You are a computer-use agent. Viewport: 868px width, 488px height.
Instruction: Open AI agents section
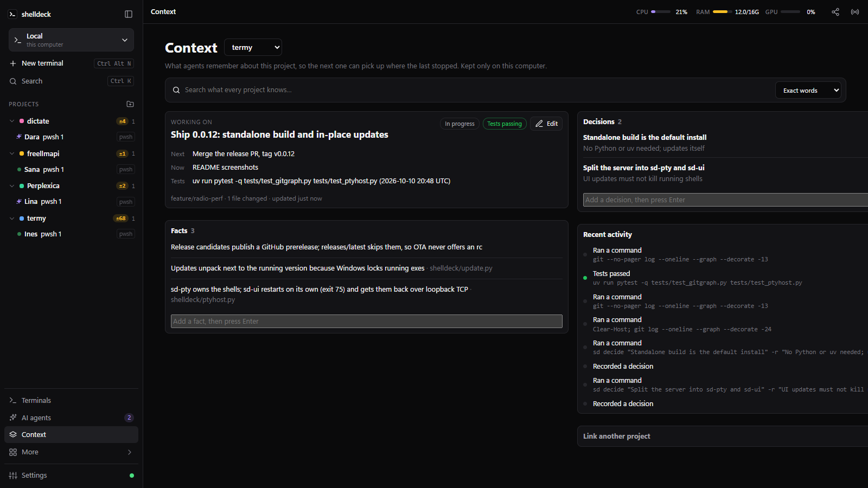[71, 418]
